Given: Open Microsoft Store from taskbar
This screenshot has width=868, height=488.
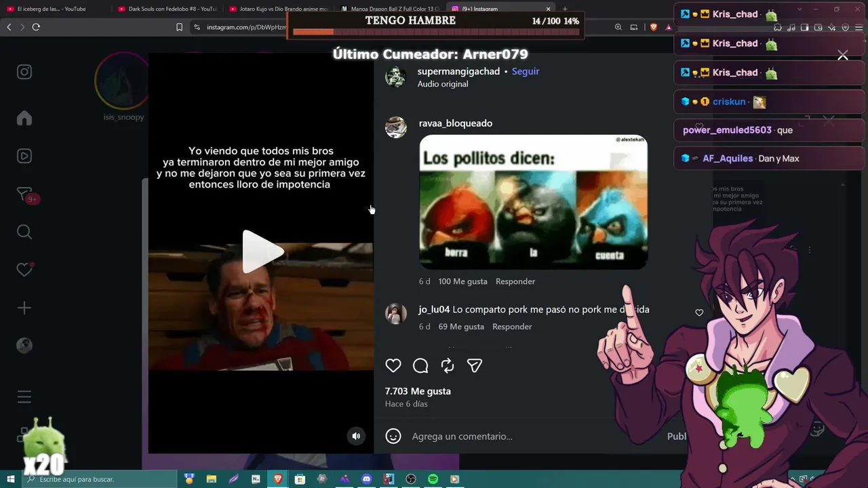Looking at the screenshot, I should click(300, 479).
